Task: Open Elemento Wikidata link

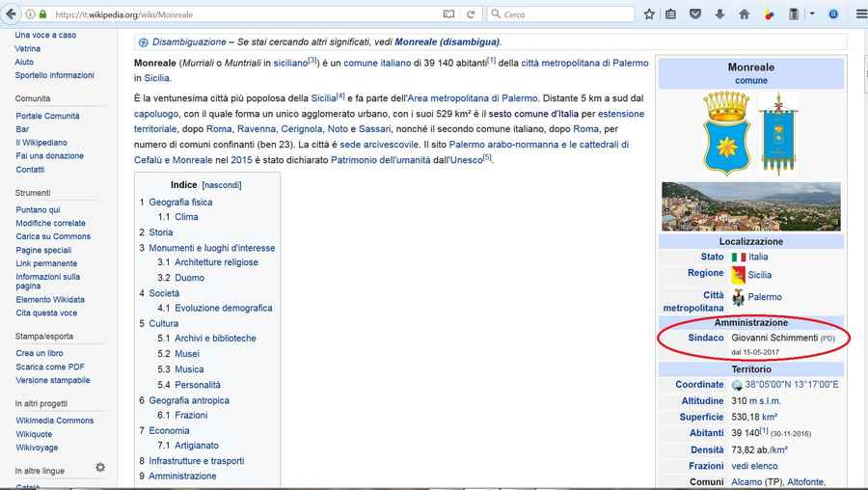Action: 50,300
